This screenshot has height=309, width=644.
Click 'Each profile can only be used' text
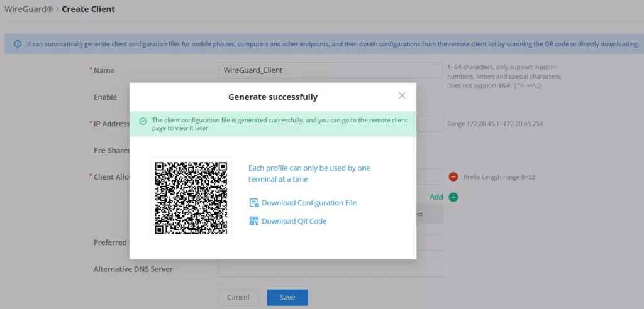click(309, 173)
